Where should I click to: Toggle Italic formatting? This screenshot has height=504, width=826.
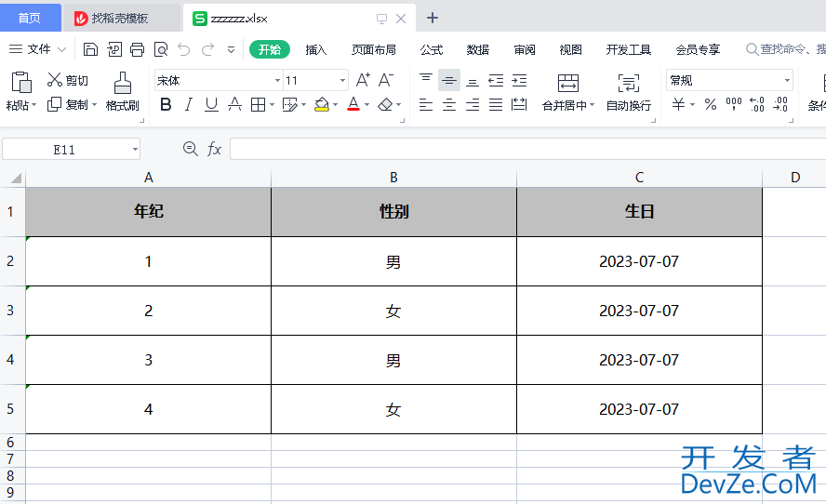(189, 104)
